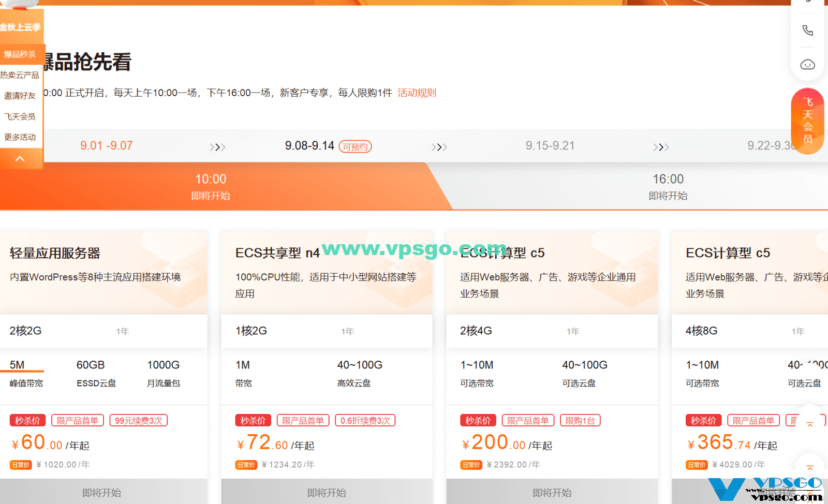828x504 pixels.
Task: Select 爆品秒杀 in side navigation
Action: coord(20,54)
